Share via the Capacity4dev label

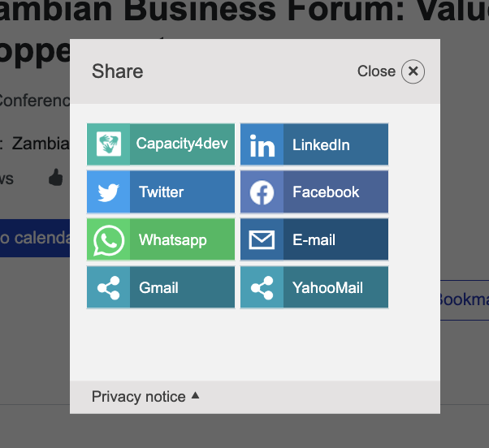click(182, 144)
